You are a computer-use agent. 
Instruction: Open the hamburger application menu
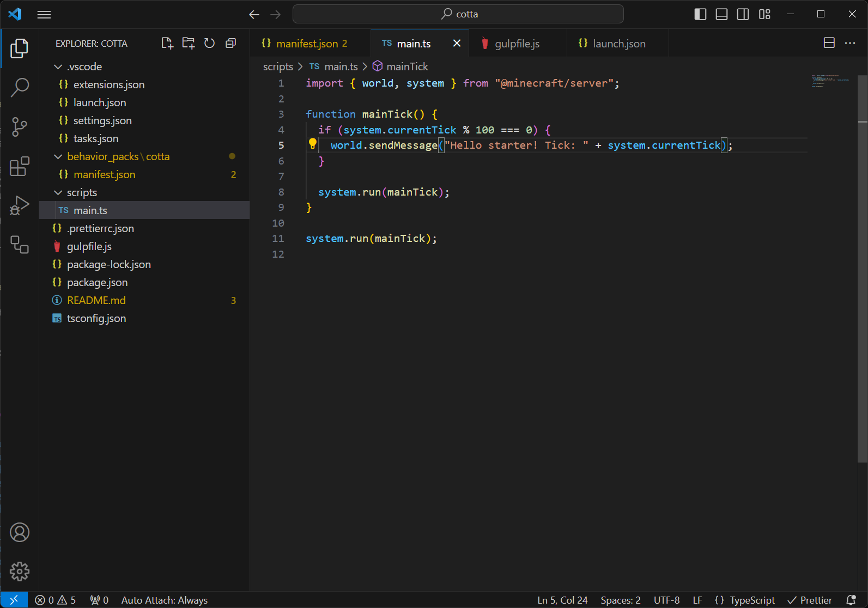click(44, 14)
